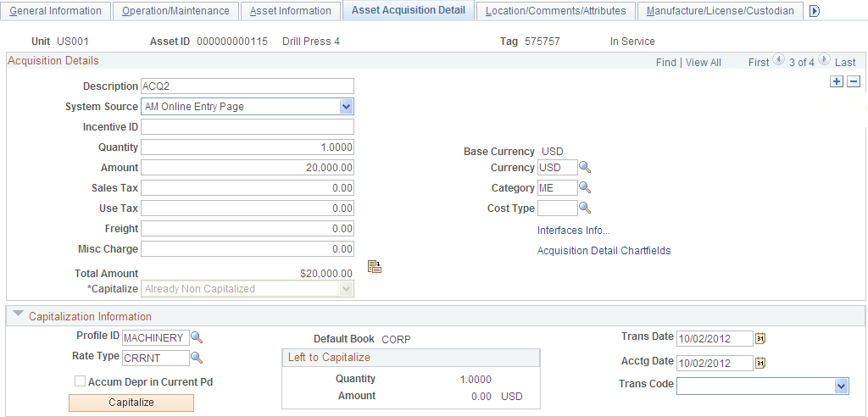Image resolution: width=868 pixels, height=417 pixels.
Task: Click the Tag value 575757
Action: [542, 42]
